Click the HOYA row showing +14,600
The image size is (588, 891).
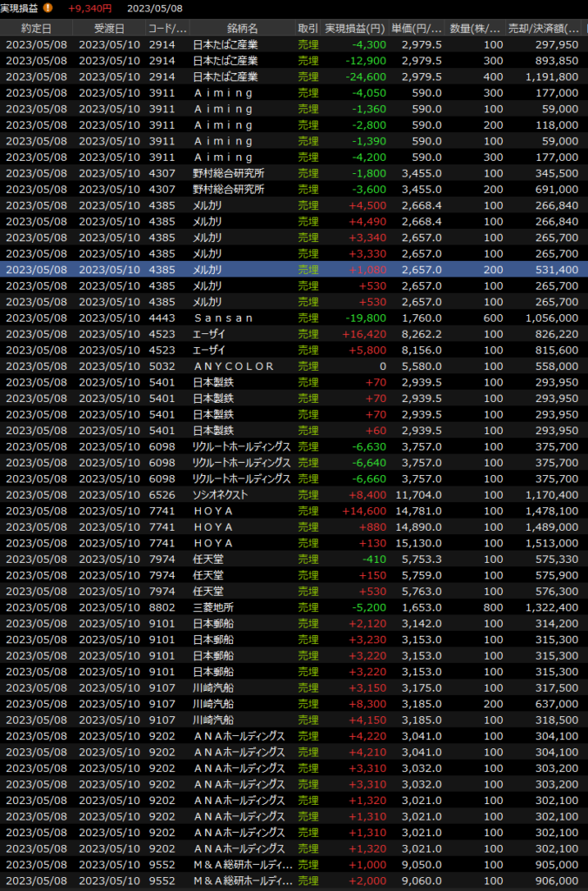[293, 511]
